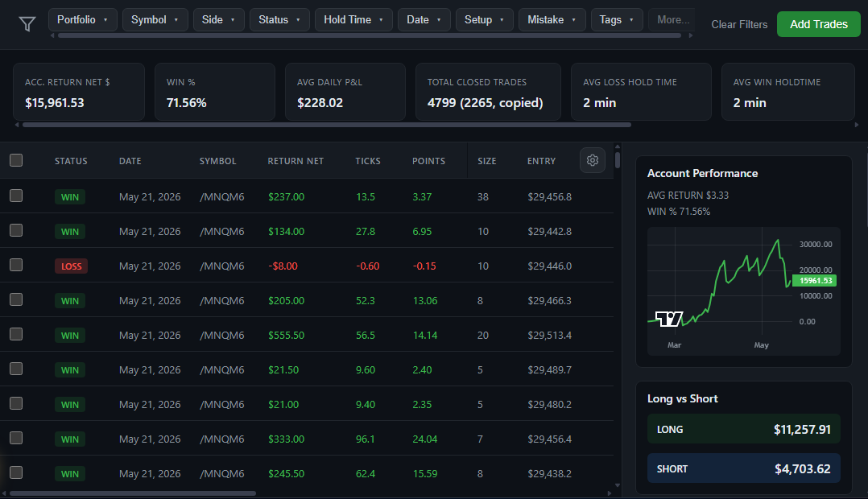Open the Mistake filter dropdown
Viewport: 868px width, 499px height.
coord(552,20)
